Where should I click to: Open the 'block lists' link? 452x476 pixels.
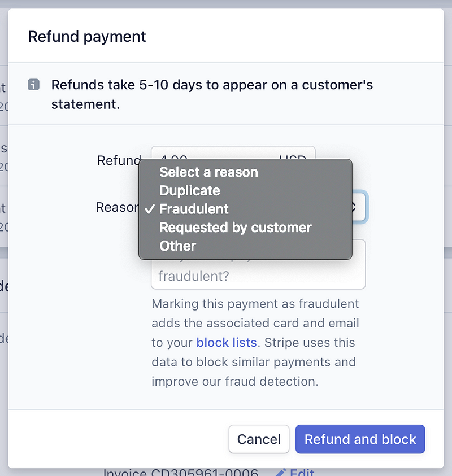point(227,342)
